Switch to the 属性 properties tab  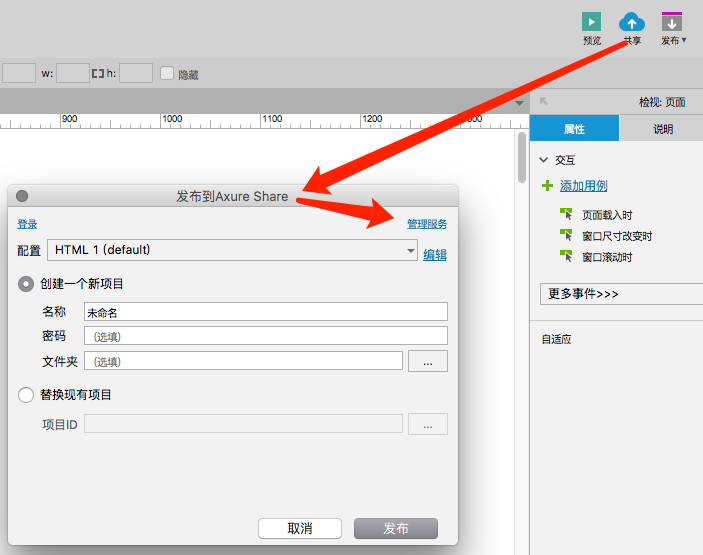point(574,129)
